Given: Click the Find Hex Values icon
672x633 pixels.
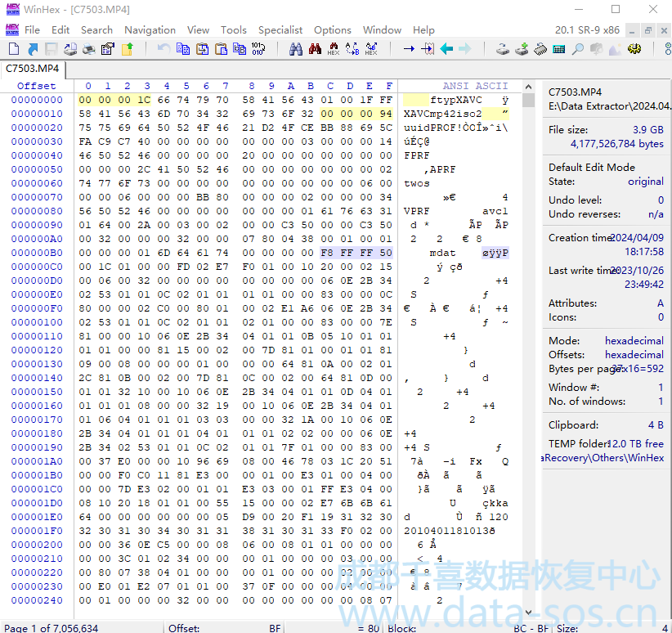Looking at the screenshot, I should pyautogui.click(x=334, y=49).
